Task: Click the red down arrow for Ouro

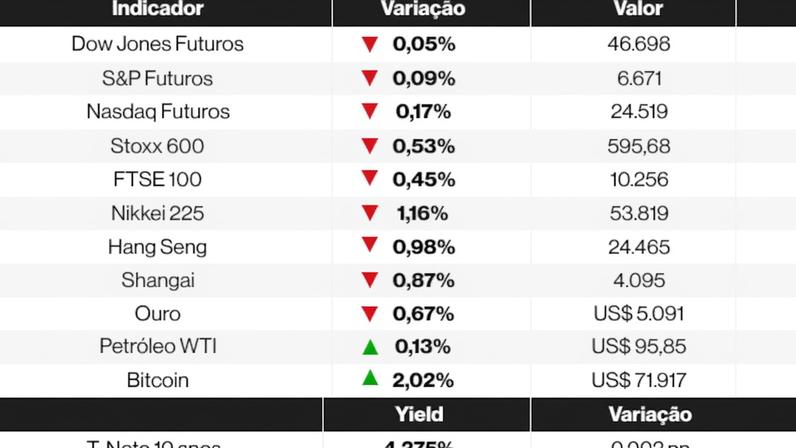Action: [370, 313]
